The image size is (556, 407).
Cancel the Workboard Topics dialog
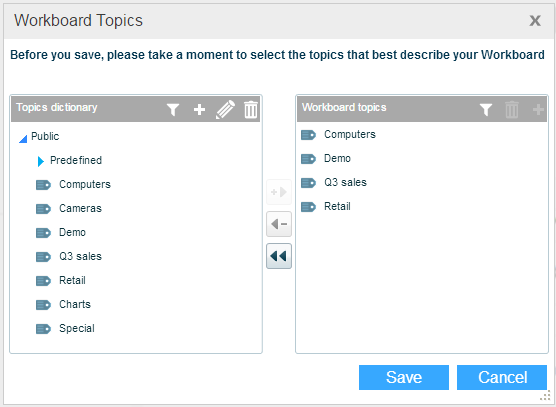[502, 377]
